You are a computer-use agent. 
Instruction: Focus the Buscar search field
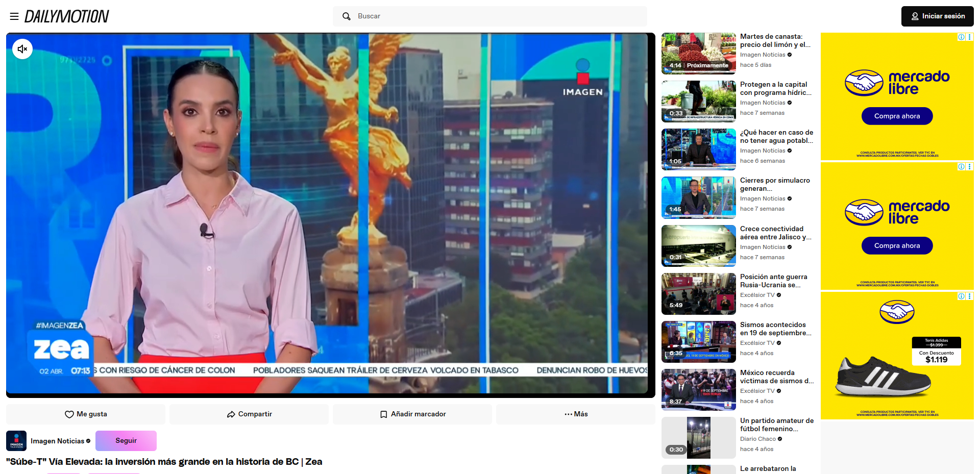(x=490, y=16)
